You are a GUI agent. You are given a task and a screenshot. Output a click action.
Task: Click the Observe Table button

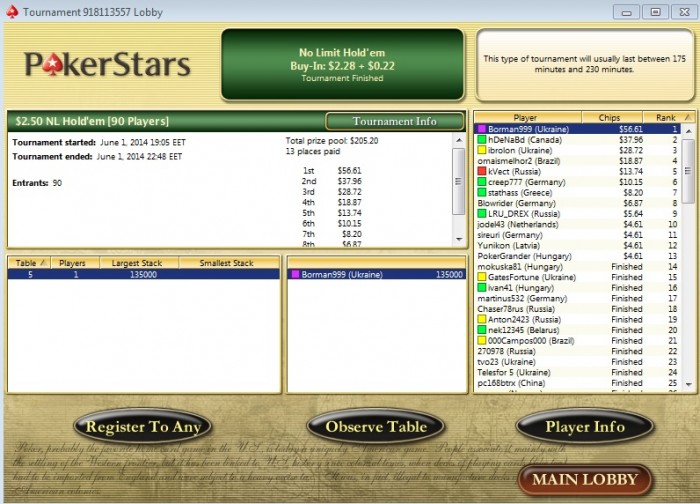[x=376, y=427]
